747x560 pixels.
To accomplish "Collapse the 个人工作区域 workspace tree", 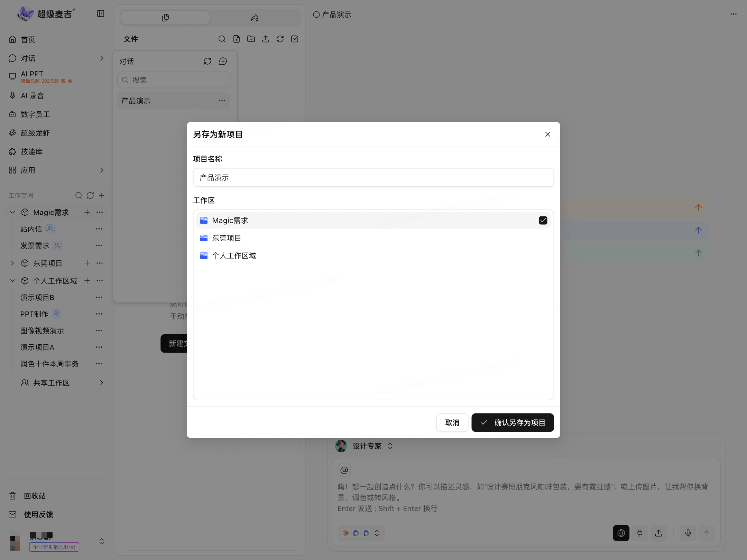I will 12,281.
